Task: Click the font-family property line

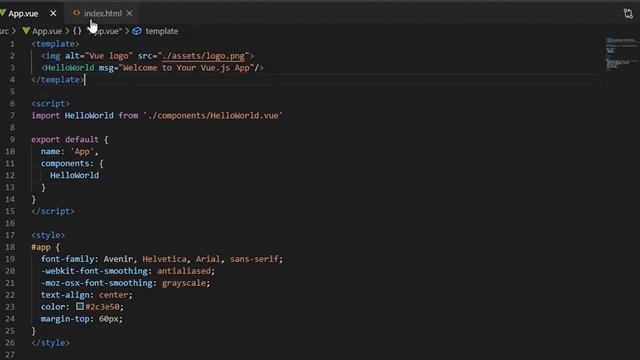Action: 162,259
